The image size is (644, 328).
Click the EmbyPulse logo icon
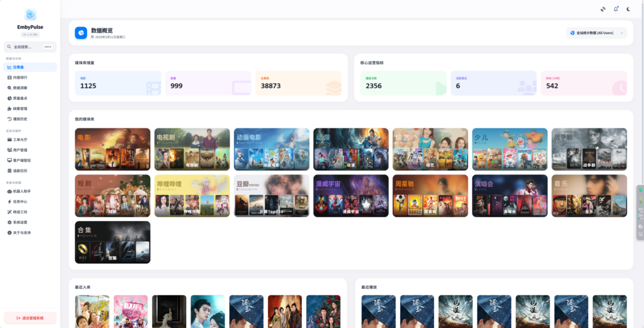click(x=30, y=14)
